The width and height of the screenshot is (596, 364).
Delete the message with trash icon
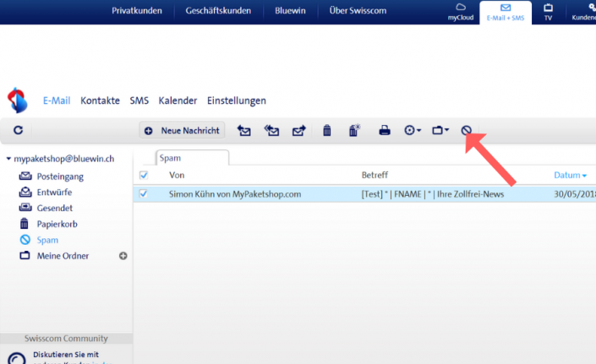pyautogui.click(x=326, y=131)
